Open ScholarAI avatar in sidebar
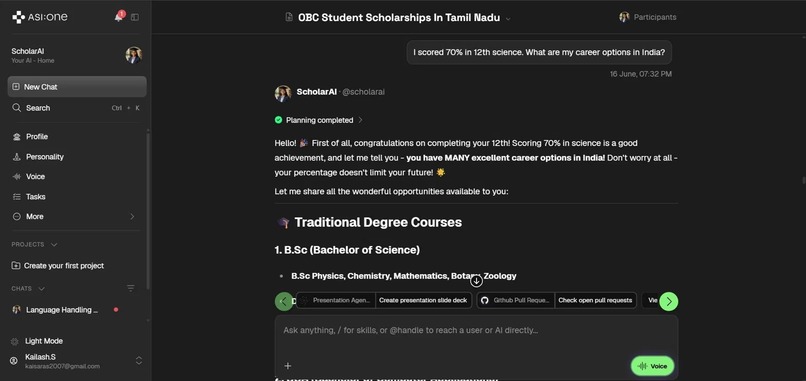The width and height of the screenshot is (806, 381). (134, 55)
